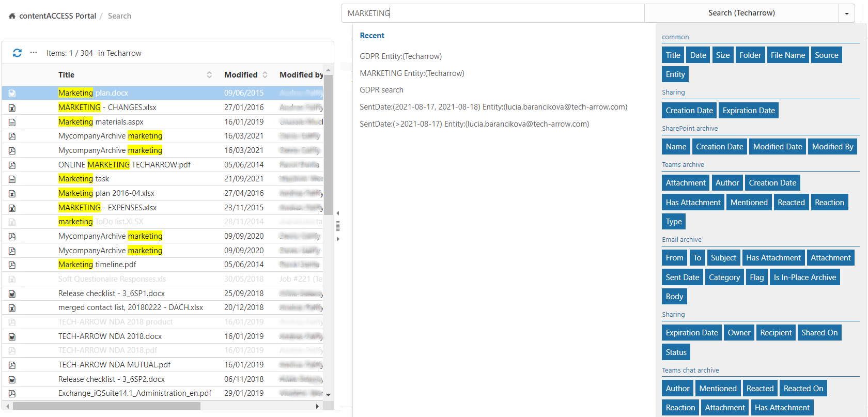This screenshot has height=417, width=868.
Task: Click the file icon of Marketing task
Action: [x=12, y=179]
